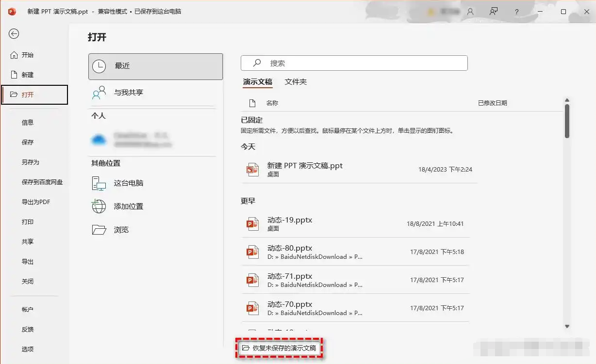The height and width of the screenshot is (364, 596).
Task: Click the PowerPoint logo in title bar
Action: 12,11
